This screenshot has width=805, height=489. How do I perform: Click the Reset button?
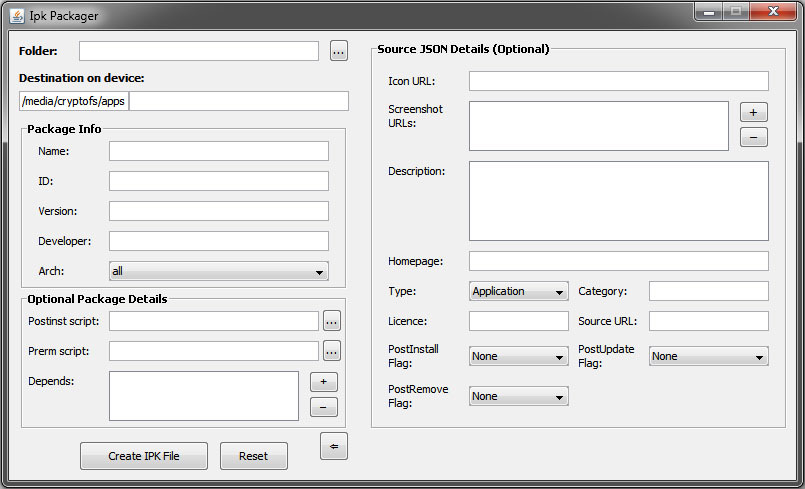coord(253,456)
